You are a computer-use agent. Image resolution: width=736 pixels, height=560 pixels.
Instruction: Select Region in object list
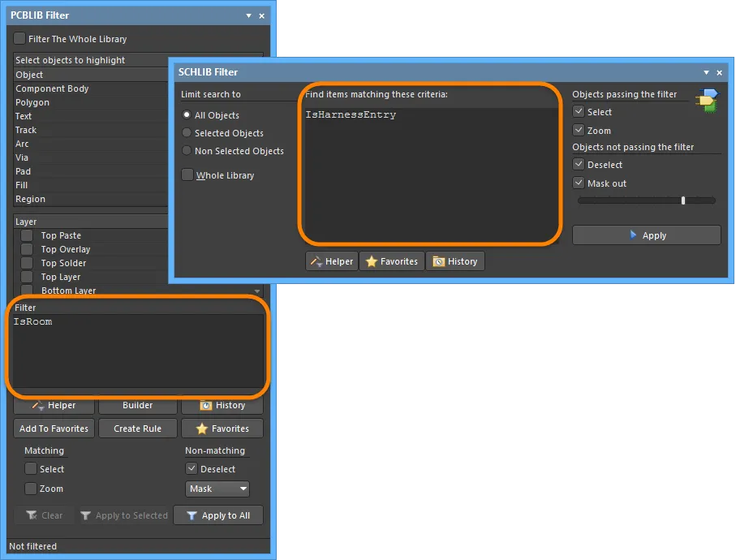[x=92, y=199]
